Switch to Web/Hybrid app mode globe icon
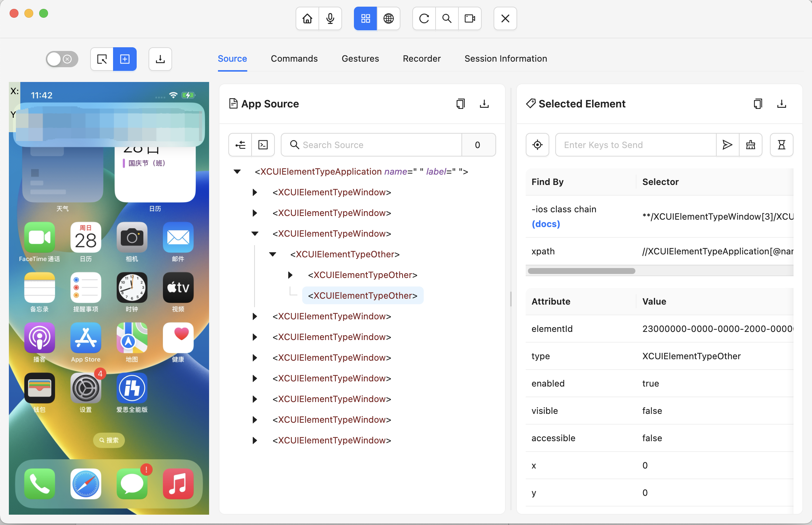 click(388, 18)
